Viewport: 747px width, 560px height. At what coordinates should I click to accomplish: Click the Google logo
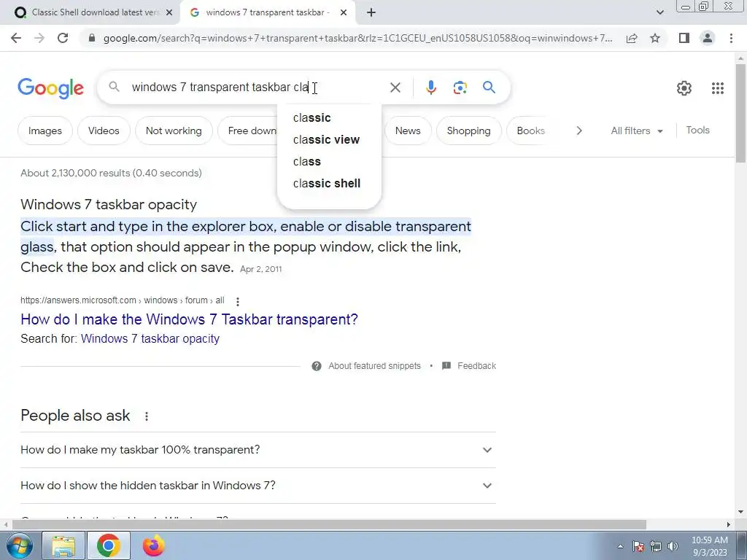tap(50, 88)
